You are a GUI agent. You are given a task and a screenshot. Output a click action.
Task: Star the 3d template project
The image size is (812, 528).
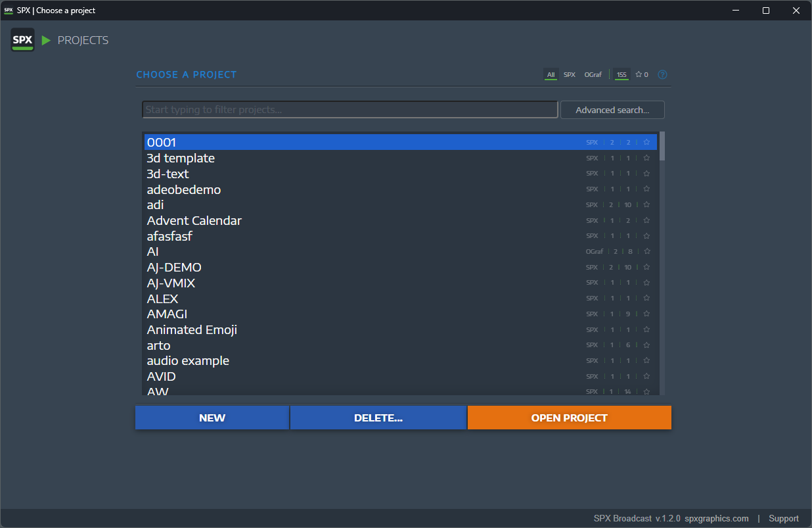coord(646,158)
